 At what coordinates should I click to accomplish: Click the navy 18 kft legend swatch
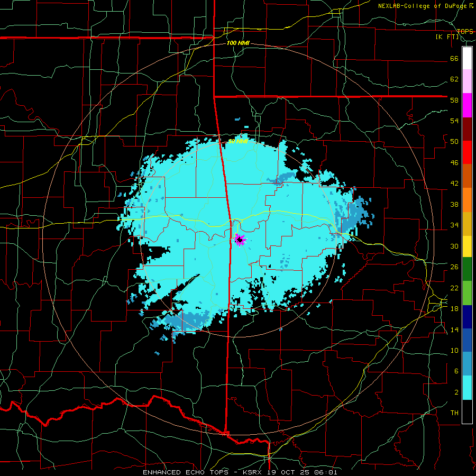pyautogui.click(x=467, y=317)
